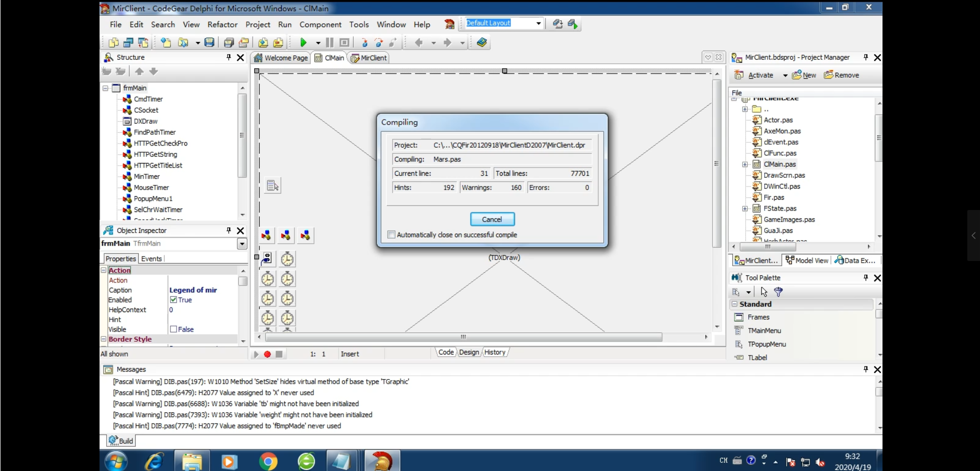Open the Open-file history dropdown arrow

[198, 43]
